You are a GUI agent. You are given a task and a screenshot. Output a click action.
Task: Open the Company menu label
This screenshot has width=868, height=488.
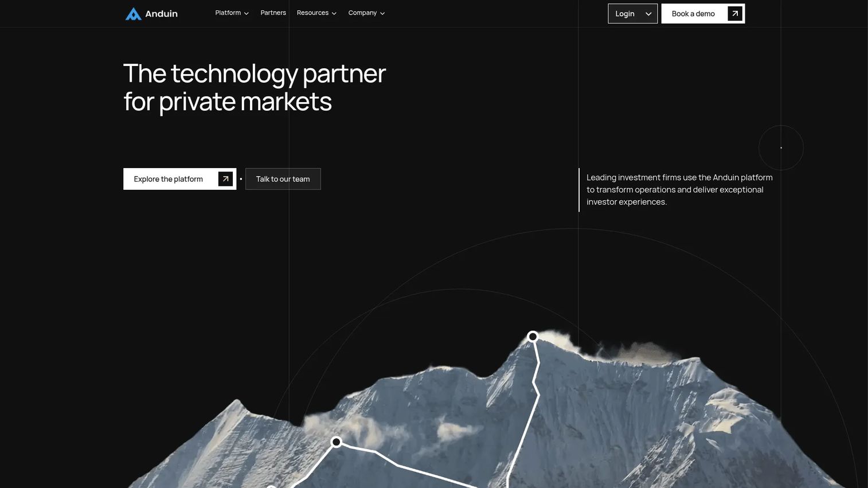point(362,13)
